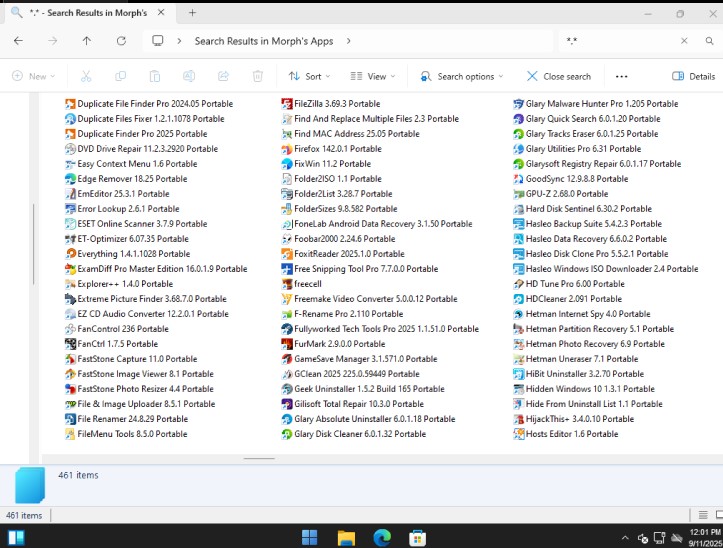Click the Copy toolbar icon

[120, 76]
